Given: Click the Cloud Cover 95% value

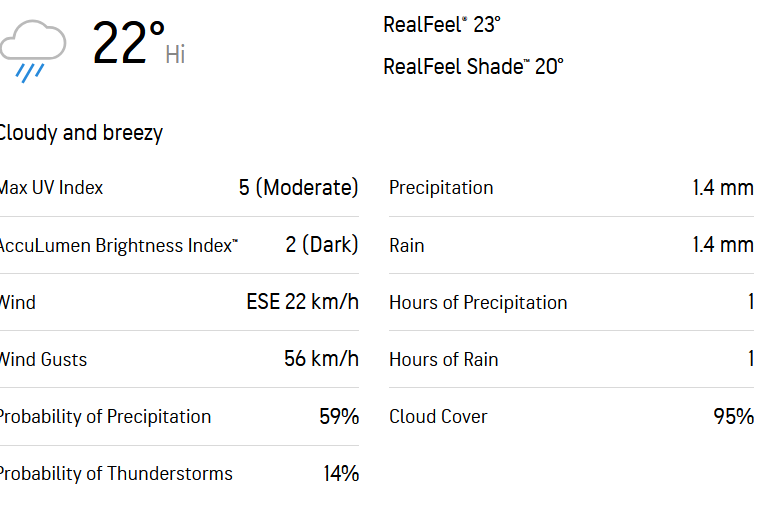Looking at the screenshot, I should click(734, 416).
